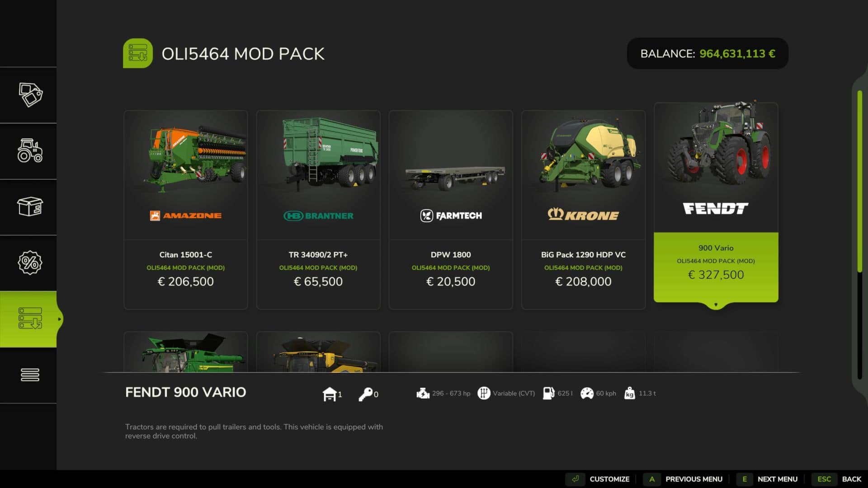The height and width of the screenshot is (488, 868).
Task: Select the Krone BiG Pack 1290 card
Action: (583, 210)
